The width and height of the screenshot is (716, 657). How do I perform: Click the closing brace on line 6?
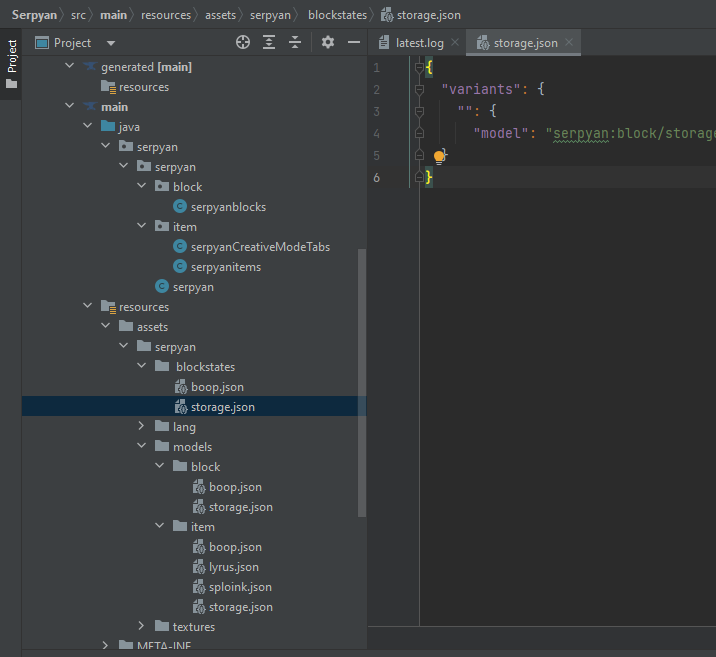point(428,177)
